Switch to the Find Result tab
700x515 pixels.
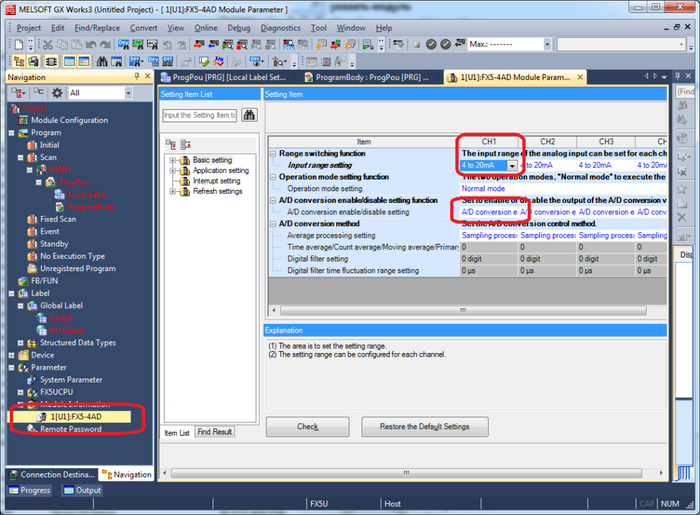(215, 432)
